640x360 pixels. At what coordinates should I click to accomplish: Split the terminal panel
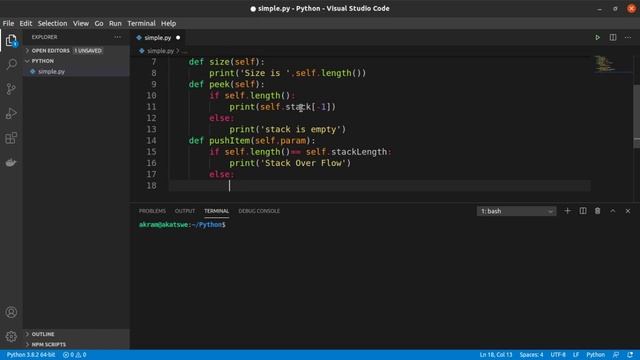click(582, 211)
